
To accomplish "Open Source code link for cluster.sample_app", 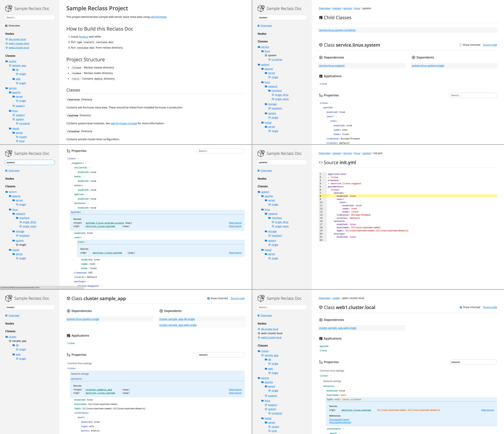I will (237, 298).
